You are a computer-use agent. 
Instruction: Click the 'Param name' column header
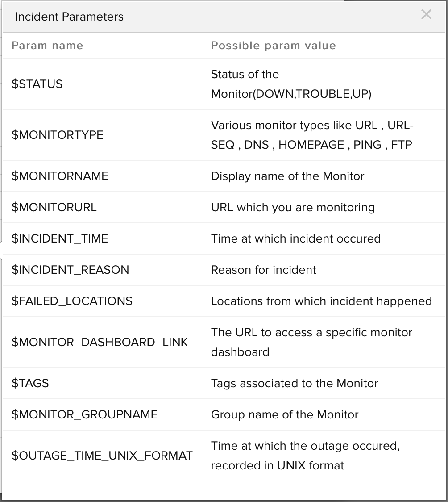click(x=47, y=46)
